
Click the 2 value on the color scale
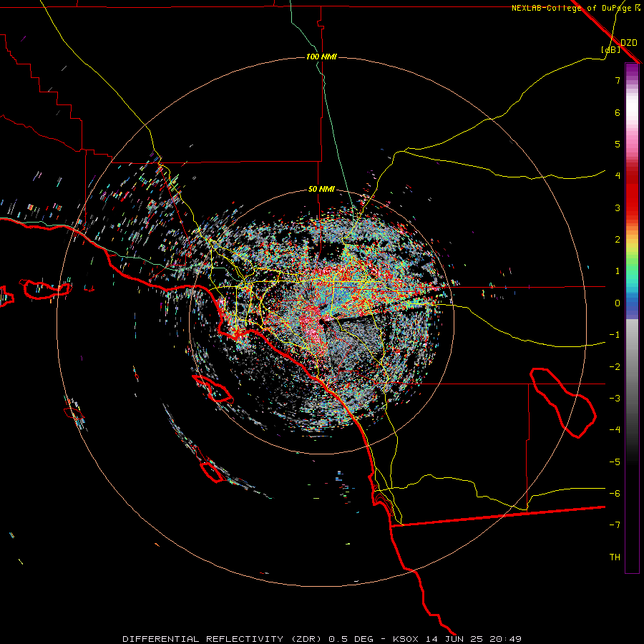[618, 240]
